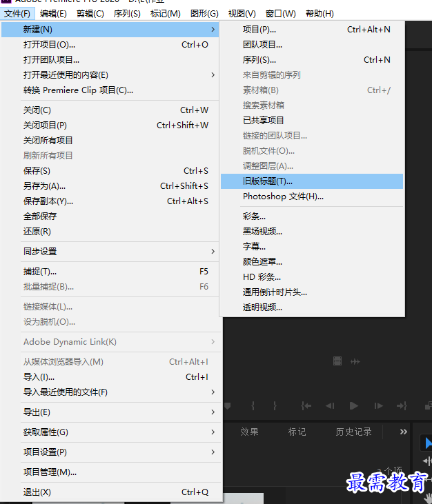432x504 pixels.
Task: Click the Play button in monitor
Action: [x=354, y=406]
